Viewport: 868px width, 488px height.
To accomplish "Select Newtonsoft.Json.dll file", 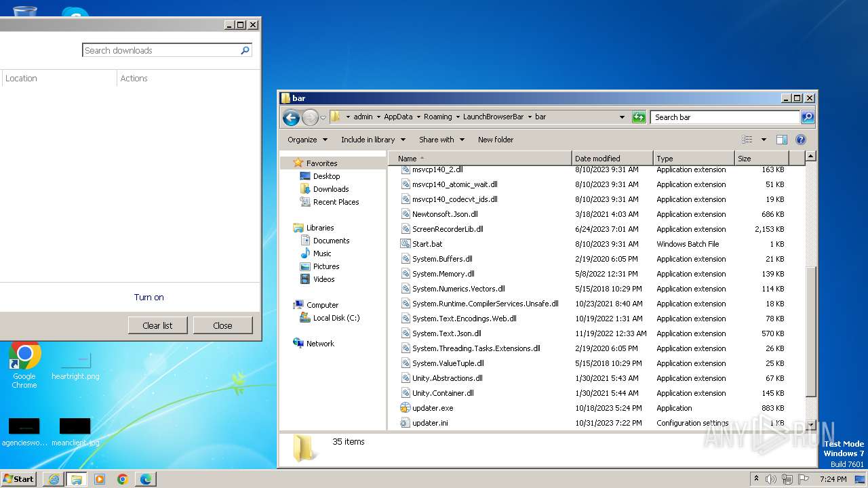I will click(x=445, y=214).
